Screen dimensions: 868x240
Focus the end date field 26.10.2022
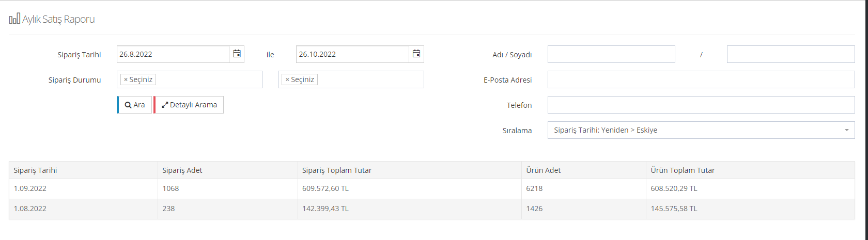click(x=352, y=54)
